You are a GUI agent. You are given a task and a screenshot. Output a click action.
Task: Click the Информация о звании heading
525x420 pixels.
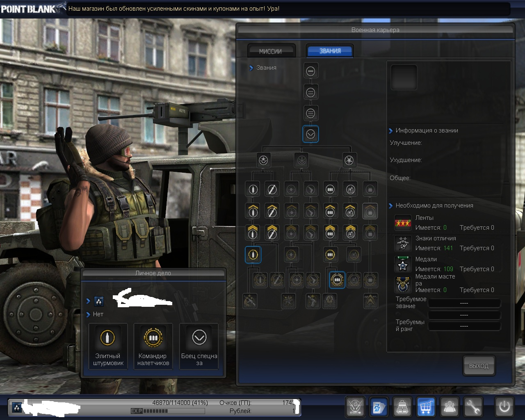point(427,130)
